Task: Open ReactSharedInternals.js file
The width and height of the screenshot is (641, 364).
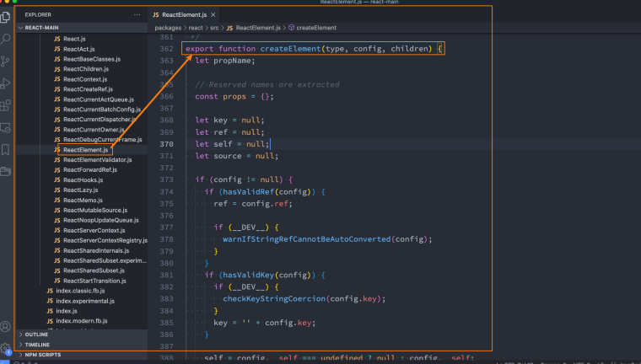Action: click(x=96, y=251)
